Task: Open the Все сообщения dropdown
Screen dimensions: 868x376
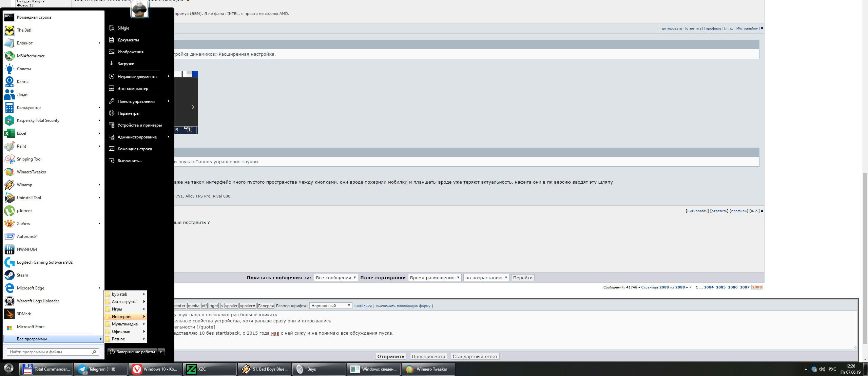Action: click(335, 278)
